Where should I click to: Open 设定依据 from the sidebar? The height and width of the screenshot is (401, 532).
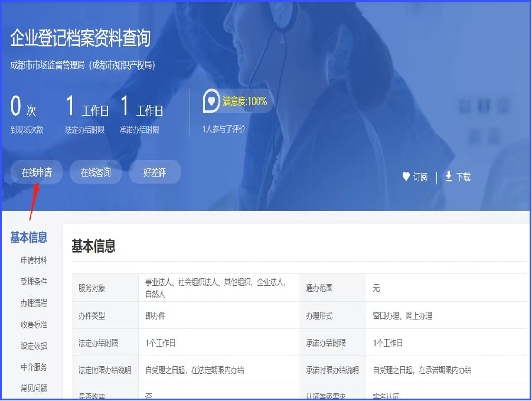34,345
